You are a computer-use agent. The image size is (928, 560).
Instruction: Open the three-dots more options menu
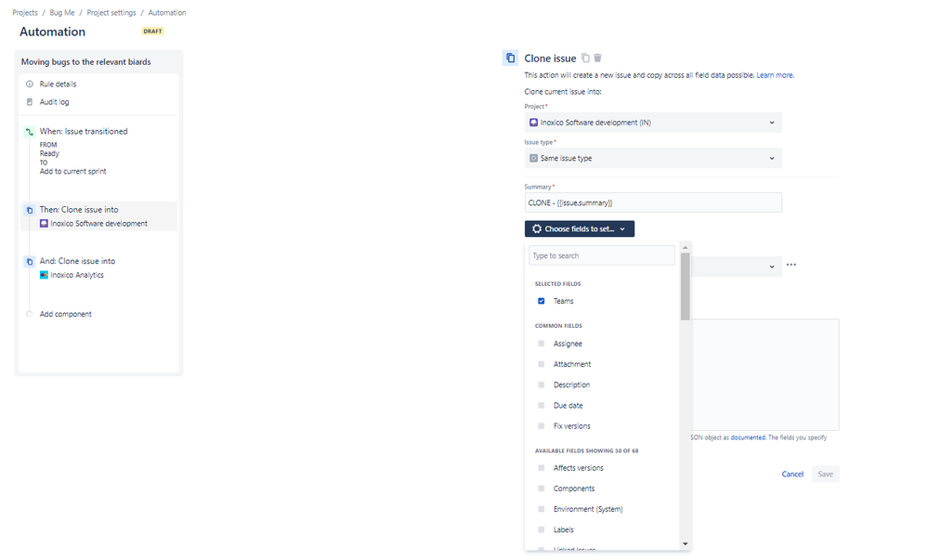791,265
